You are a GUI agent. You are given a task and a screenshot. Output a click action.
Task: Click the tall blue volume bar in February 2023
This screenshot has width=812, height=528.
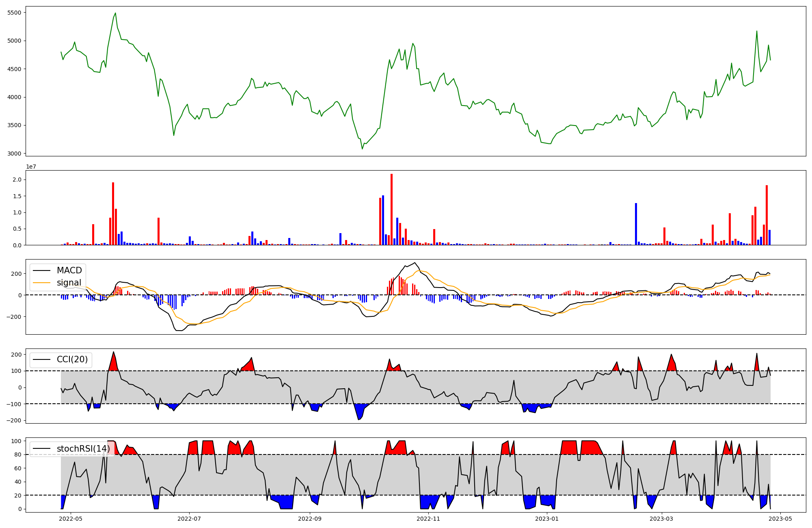point(636,224)
